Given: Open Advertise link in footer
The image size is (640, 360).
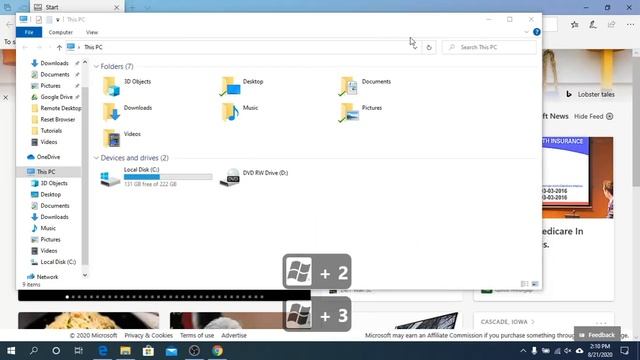Looking at the screenshot, I should coord(234,335).
